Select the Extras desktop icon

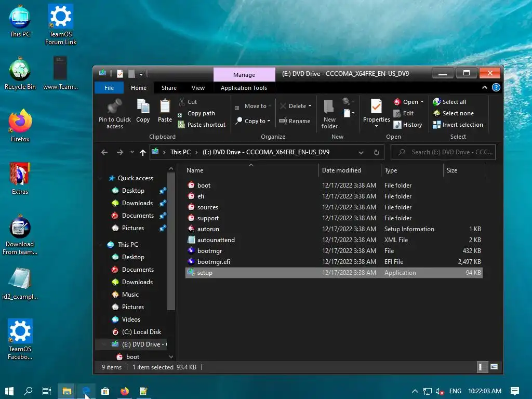click(20, 179)
